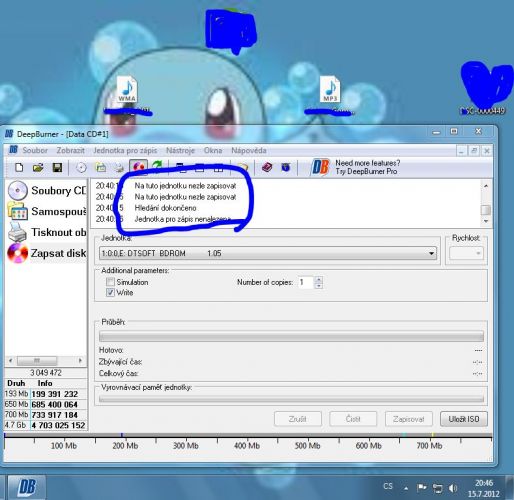Screen dimensions: 514x500
Task: Open the Rychlost speed dropdown
Action: coord(466,253)
